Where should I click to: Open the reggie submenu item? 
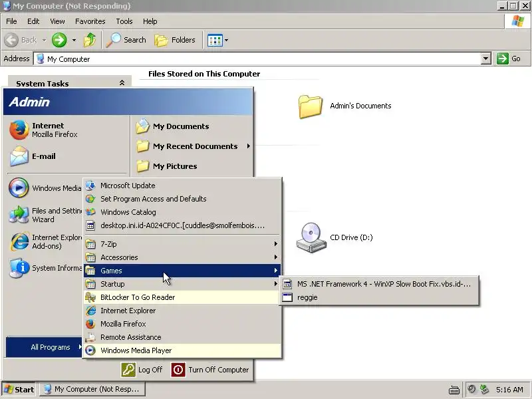pos(379,297)
